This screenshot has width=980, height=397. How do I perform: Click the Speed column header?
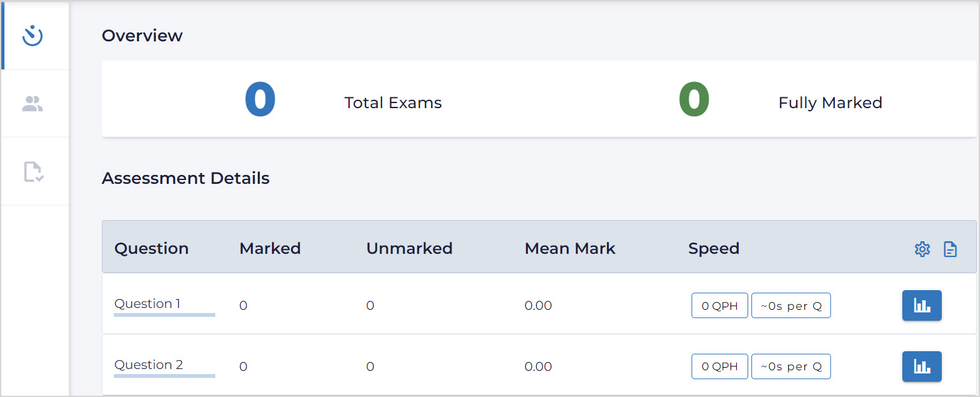[x=714, y=248]
